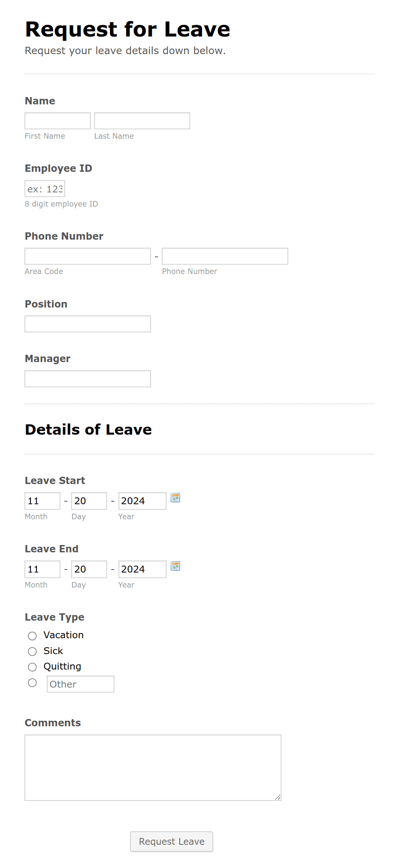Screen dimensions: 399x868
Task: Click the Phone Number input field
Action: [x=225, y=256]
